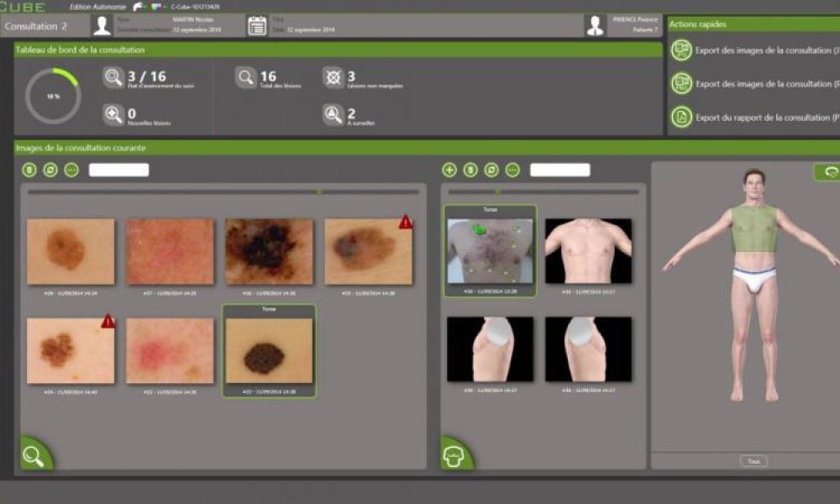Click the warning triangle on gray-brown mole image
The height and width of the screenshot is (504, 840).
point(406,222)
